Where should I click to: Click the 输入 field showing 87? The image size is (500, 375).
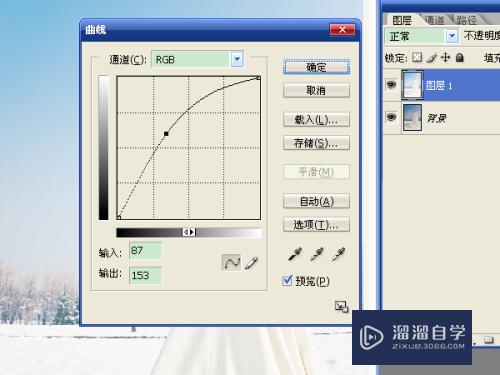[x=145, y=251]
